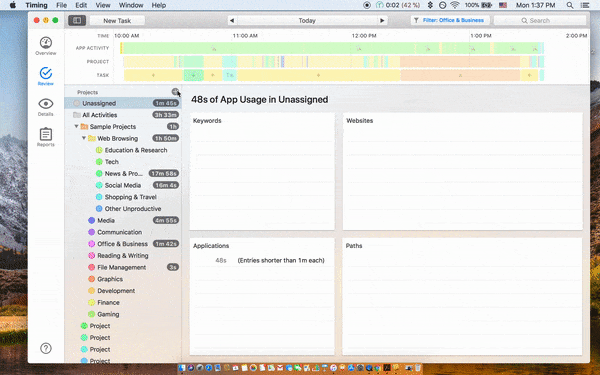Screen dimensions: 600x375
Task: Select Social Media project
Action: tap(123, 185)
